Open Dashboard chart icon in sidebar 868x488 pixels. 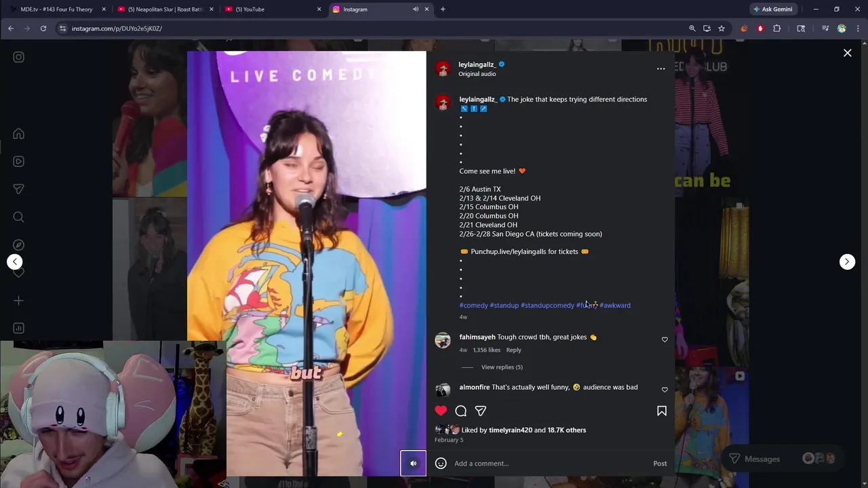click(x=18, y=328)
